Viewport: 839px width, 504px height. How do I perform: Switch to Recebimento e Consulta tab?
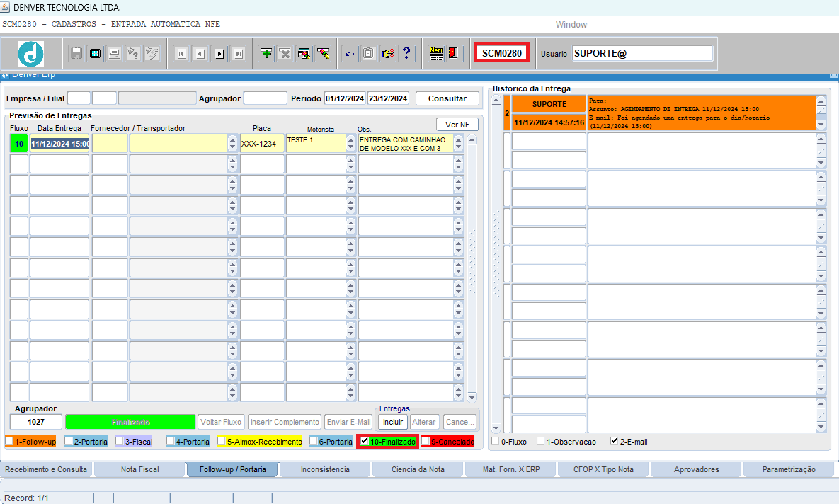46,469
